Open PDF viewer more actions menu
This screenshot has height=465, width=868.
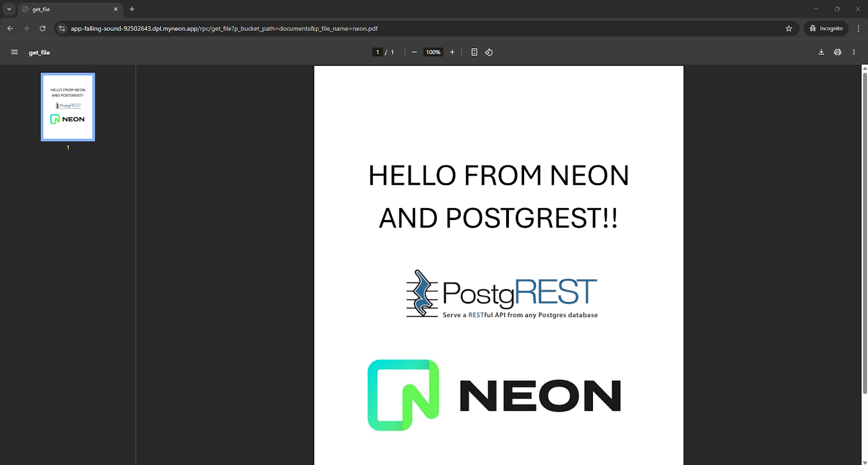[854, 52]
